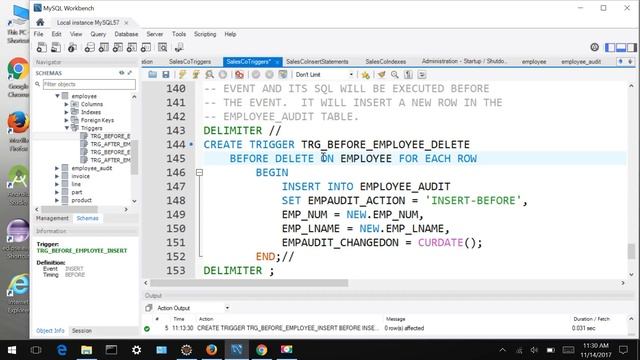Toggle the word wrap icon
The width and height of the screenshot is (640, 360).
422,75
